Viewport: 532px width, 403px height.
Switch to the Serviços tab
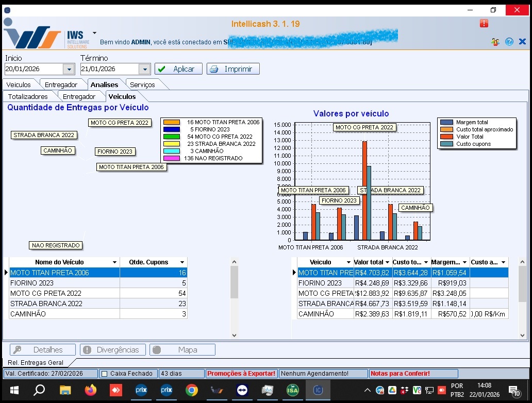pyautogui.click(x=142, y=85)
